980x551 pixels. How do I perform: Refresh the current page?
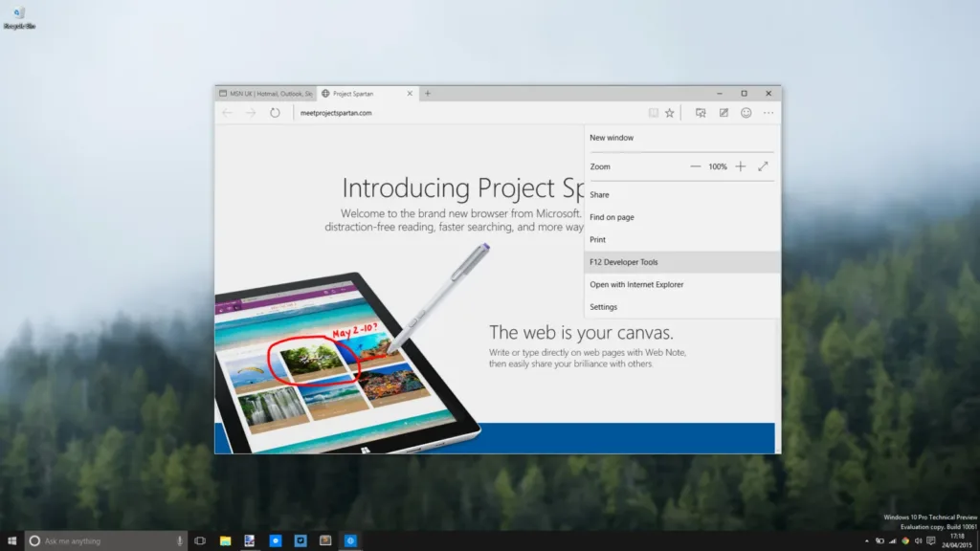(x=275, y=113)
